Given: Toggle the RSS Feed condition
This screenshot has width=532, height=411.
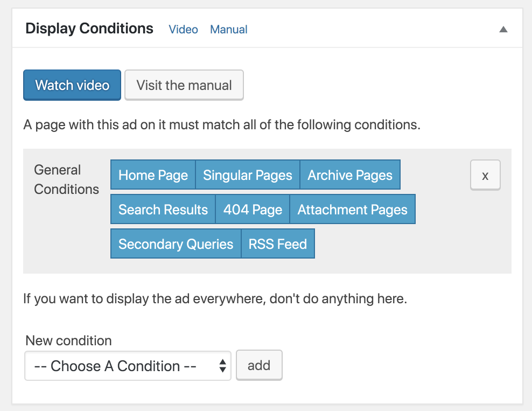Looking at the screenshot, I should click(278, 244).
